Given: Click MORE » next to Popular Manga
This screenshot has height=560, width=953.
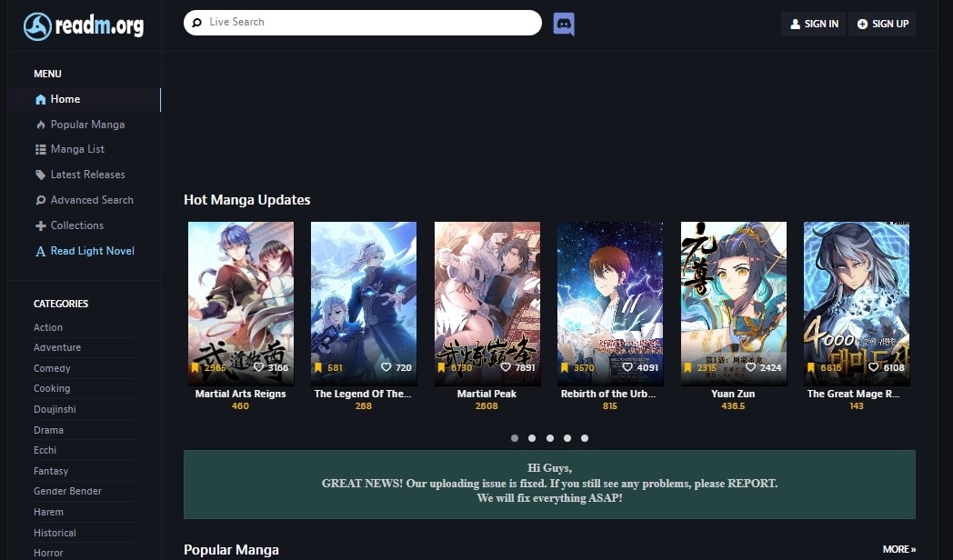Looking at the screenshot, I should (899, 549).
